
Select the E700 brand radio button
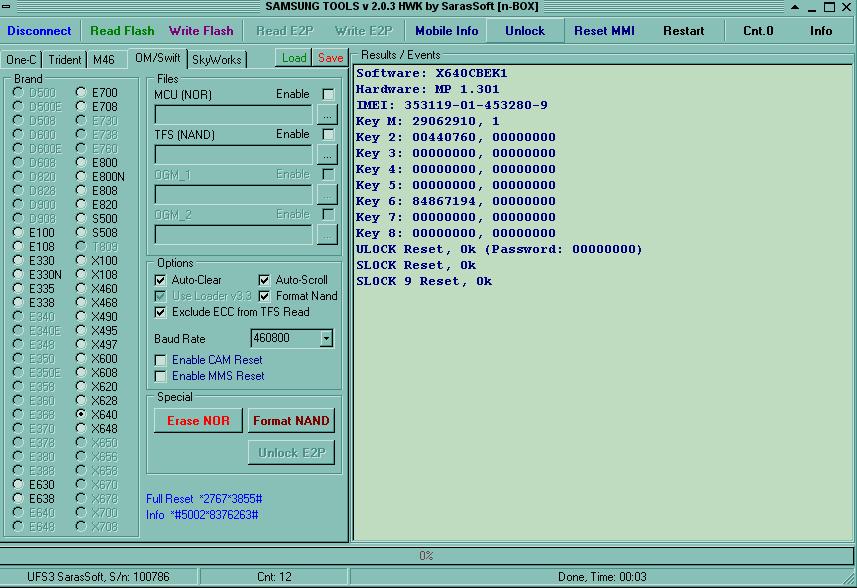(81, 92)
